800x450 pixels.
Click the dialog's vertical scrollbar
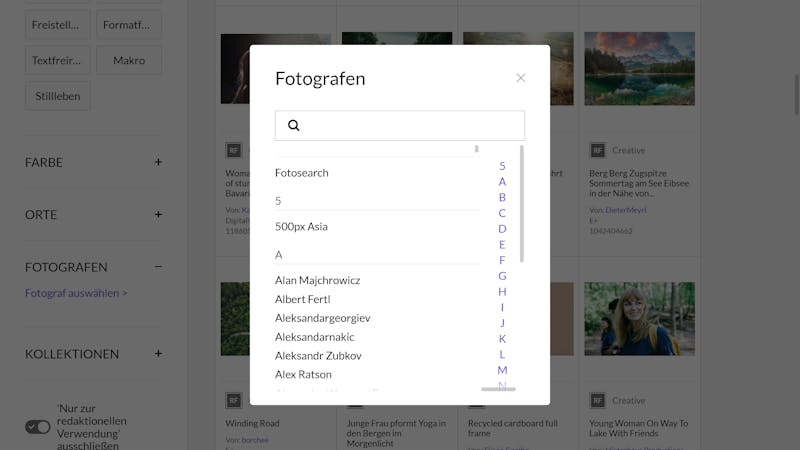pyautogui.click(x=521, y=204)
